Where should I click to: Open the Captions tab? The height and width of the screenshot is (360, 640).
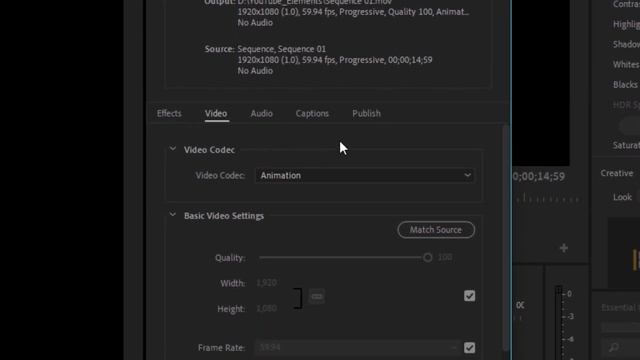click(312, 113)
